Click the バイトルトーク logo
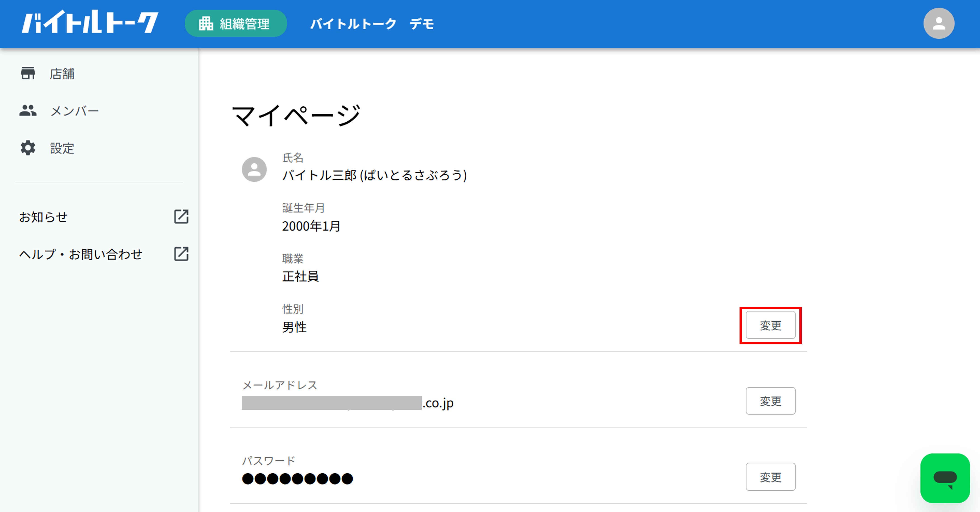The width and height of the screenshot is (980, 512). coord(90,22)
